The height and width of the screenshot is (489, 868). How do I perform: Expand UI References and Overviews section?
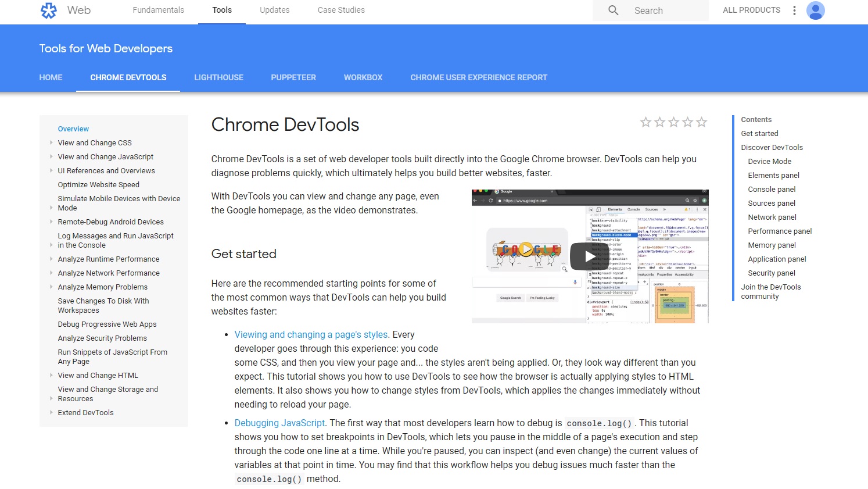click(x=51, y=170)
